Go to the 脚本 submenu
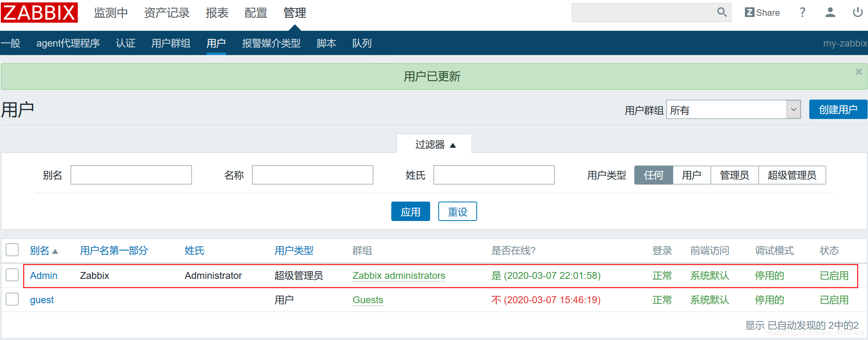This screenshot has height=340, width=868. (326, 43)
